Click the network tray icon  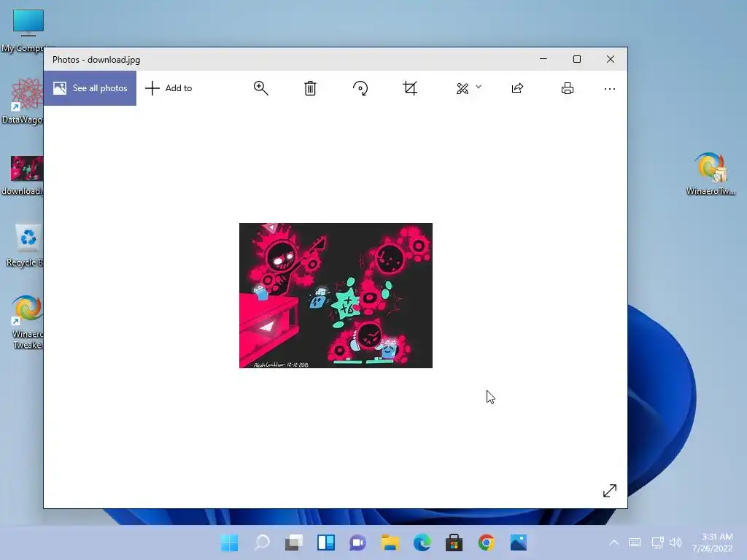pos(657,542)
